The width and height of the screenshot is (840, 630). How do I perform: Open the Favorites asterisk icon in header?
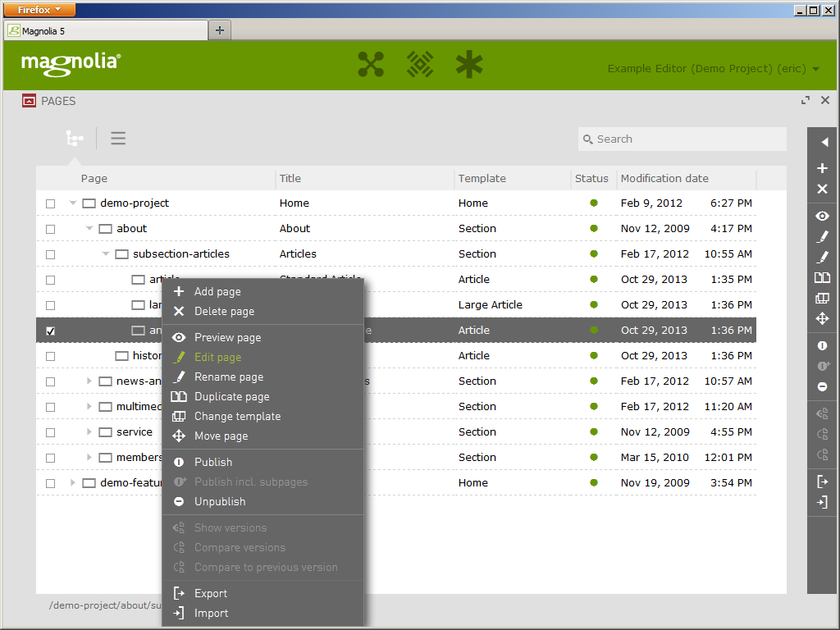(468, 64)
